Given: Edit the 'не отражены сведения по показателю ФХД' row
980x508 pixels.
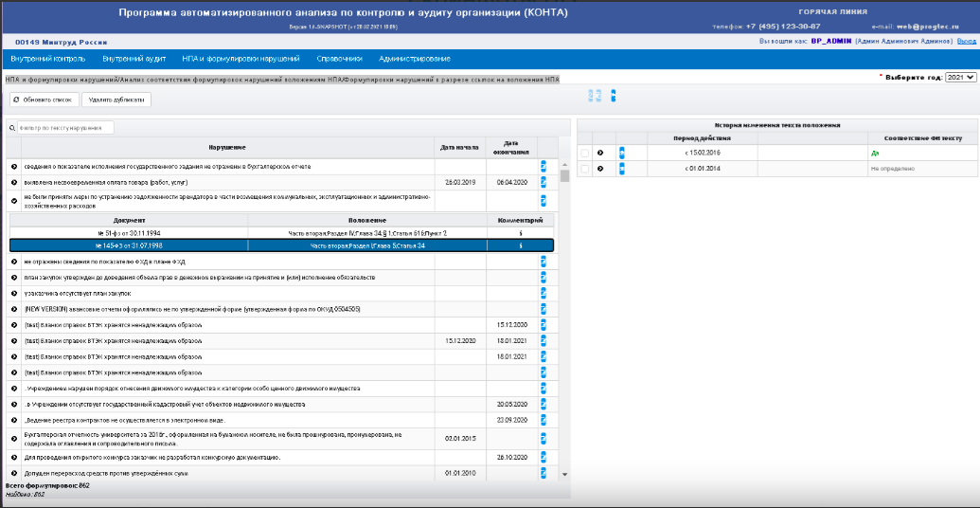Looking at the screenshot, I should [543, 262].
